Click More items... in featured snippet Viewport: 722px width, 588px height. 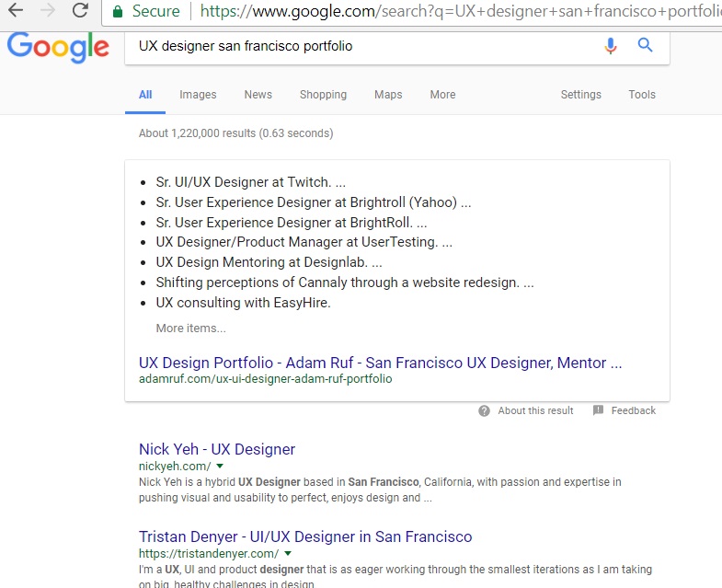(x=190, y=329)
